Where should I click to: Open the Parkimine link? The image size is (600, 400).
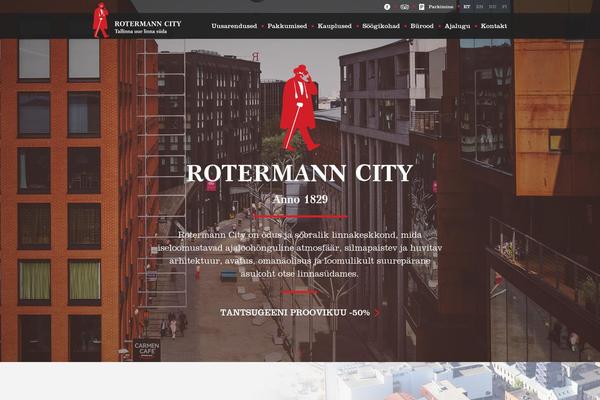(x=440, y=7)
